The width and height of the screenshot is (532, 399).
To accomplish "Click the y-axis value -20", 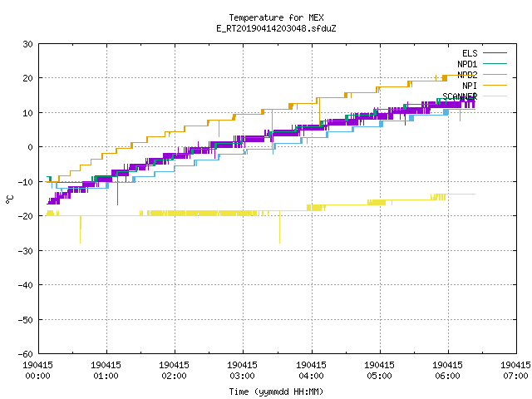I will tap(26, 216).
